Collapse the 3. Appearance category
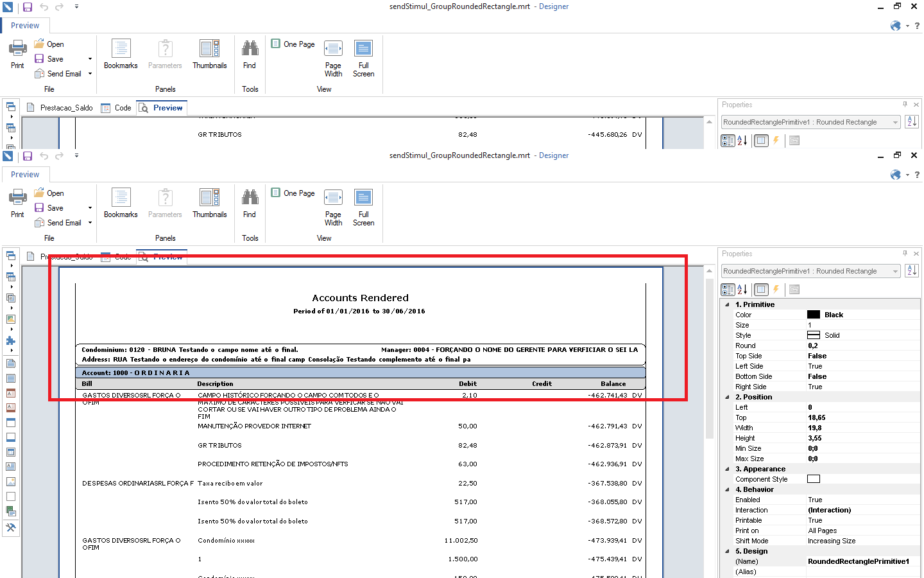This screenshot has width=924, height=578. (727, 469)
